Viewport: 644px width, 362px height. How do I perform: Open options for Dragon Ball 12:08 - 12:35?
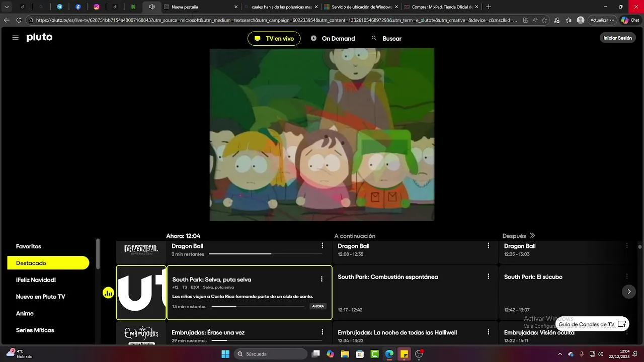tap(488, 246)
